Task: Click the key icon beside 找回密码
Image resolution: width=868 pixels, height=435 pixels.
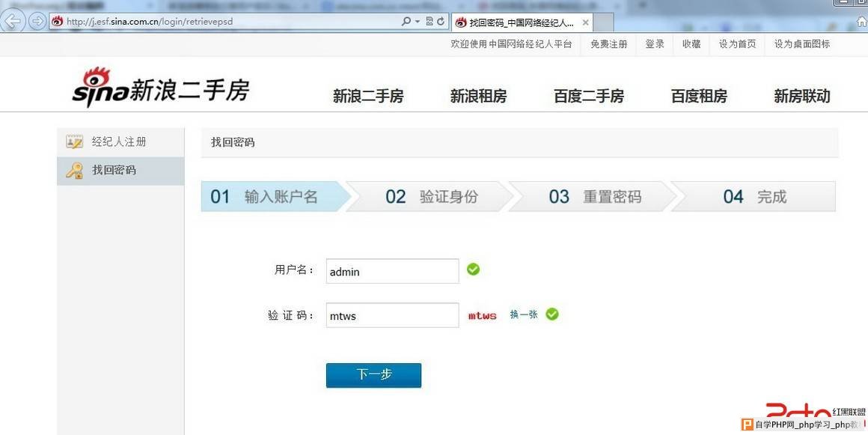Action: tap(74, 170)
